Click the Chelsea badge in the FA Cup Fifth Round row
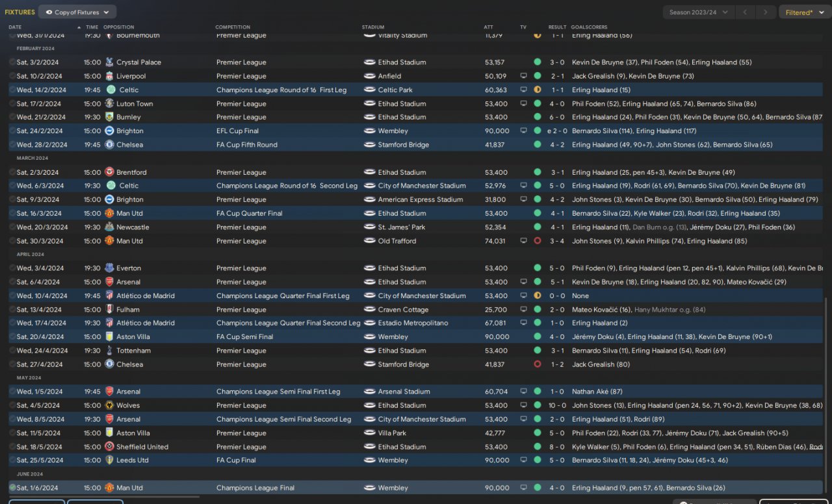The width and height of the screenshot is (832, 504). pos(110,144)
